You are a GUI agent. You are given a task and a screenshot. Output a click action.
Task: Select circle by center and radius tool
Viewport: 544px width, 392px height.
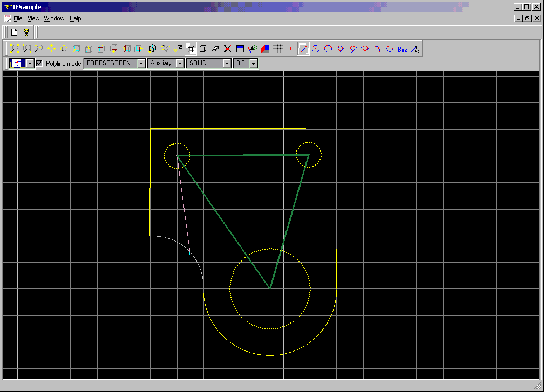(316, 49)
